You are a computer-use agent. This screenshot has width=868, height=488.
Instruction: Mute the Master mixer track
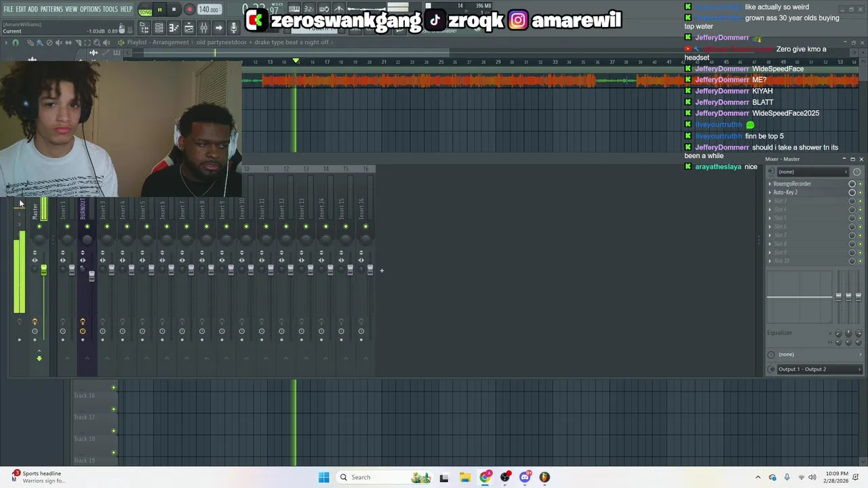[x=39, y=226]
